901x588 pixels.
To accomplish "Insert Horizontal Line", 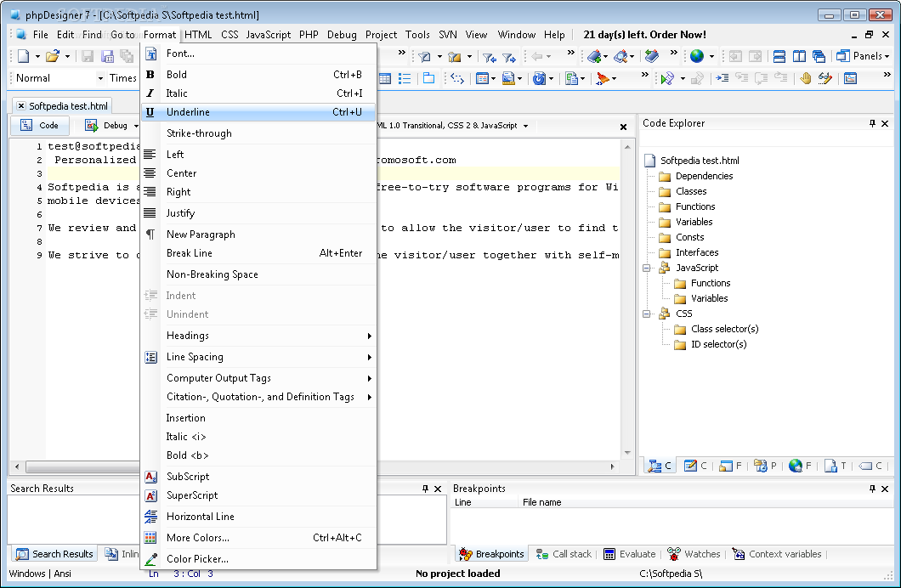I will tap(258, 517).
